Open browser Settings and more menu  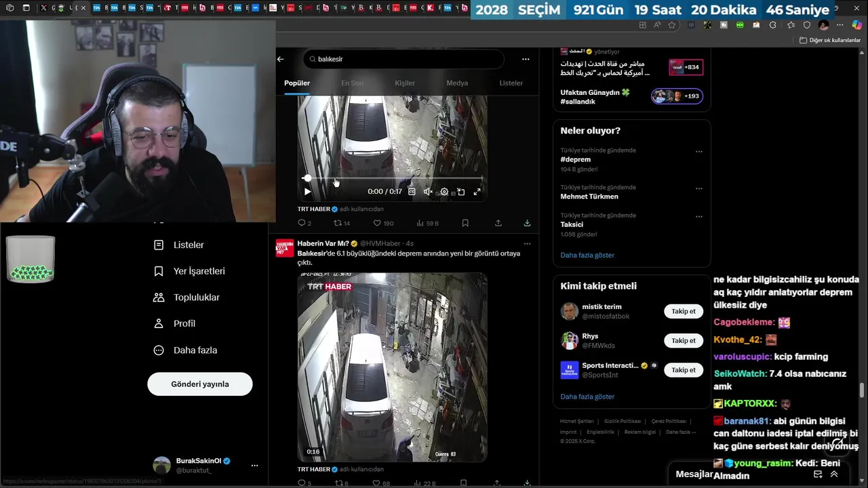(840, 25)
